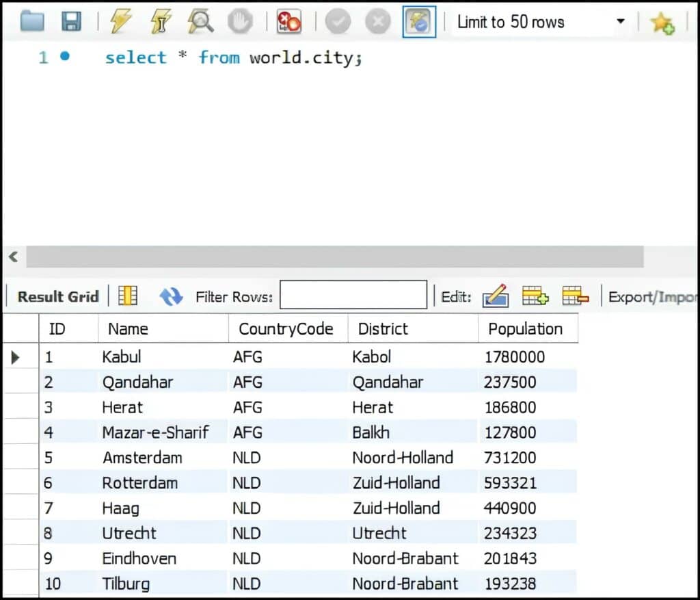The height and width of the screenshot is (600, 700).
Task: Save the SQL script
Action: [72, 21]
